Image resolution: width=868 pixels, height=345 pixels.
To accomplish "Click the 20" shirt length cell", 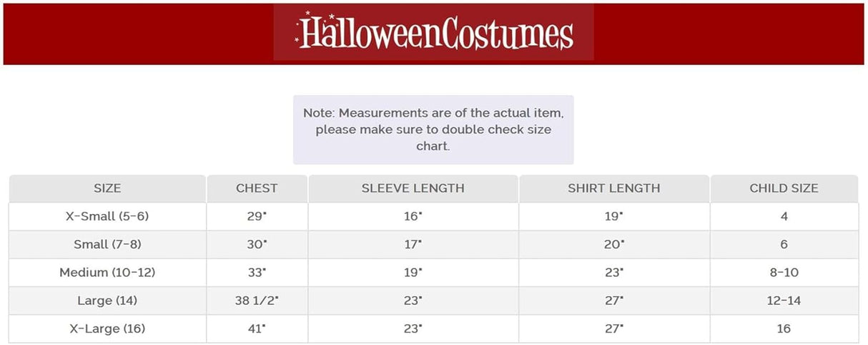I will coord(613,244).
